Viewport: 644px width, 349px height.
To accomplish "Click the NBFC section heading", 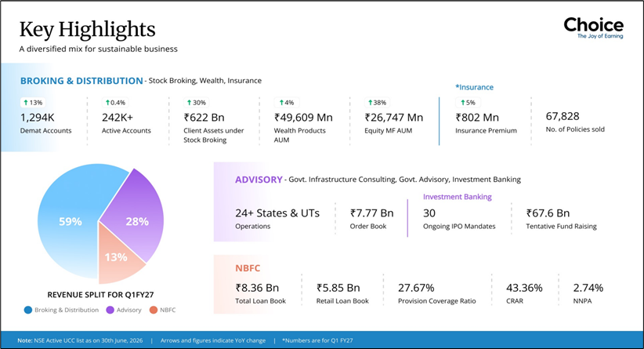I will coord(248,268).
